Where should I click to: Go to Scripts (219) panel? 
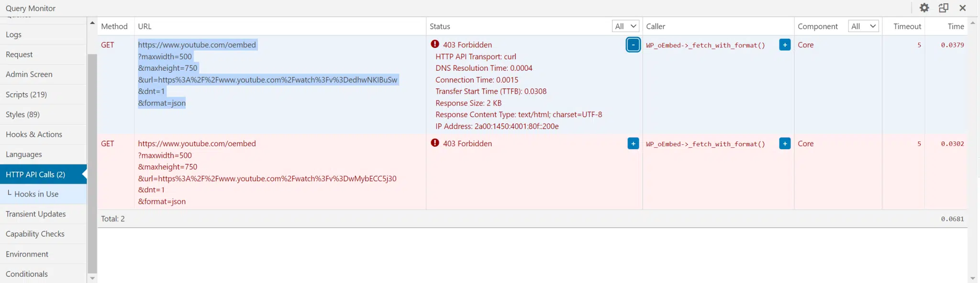(x=26, y=95)
